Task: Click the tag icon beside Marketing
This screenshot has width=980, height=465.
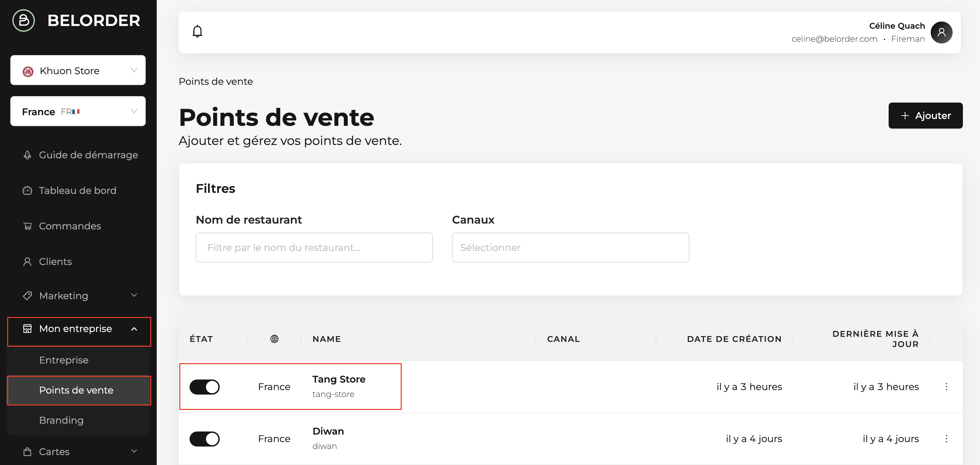Action: (x=27, y=296)
